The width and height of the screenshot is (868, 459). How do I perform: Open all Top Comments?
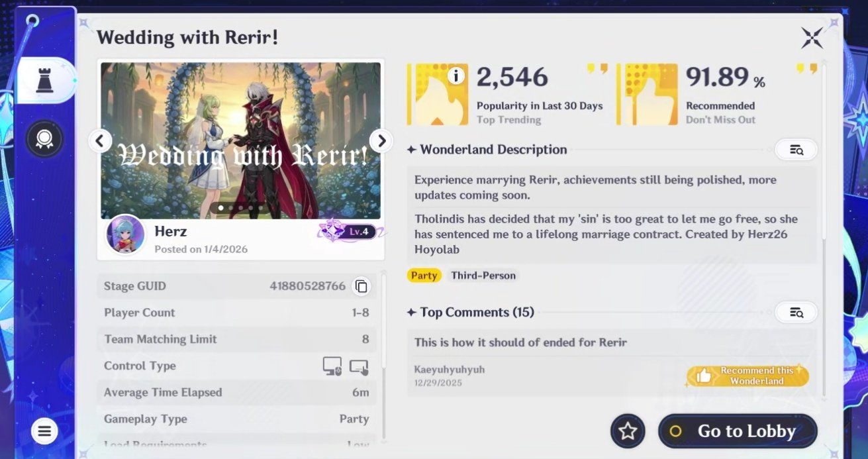796,313
